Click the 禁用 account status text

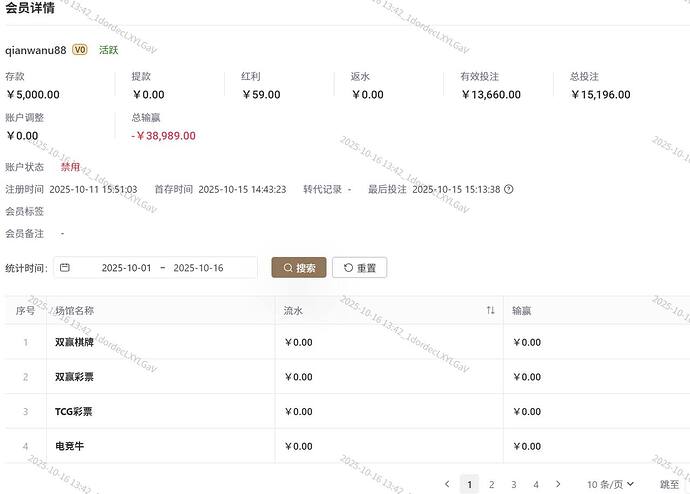tap(70, 167)
